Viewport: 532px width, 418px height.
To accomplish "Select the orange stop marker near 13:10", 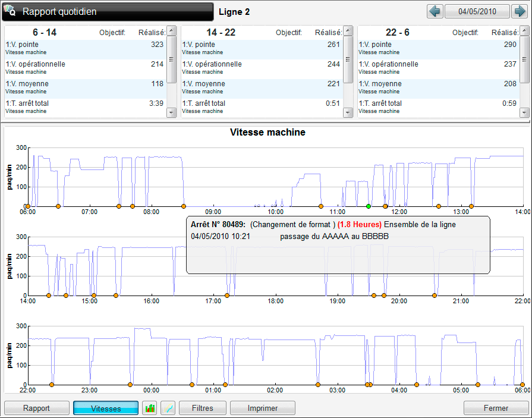I will pyautogui.click(x=471, y=206).
